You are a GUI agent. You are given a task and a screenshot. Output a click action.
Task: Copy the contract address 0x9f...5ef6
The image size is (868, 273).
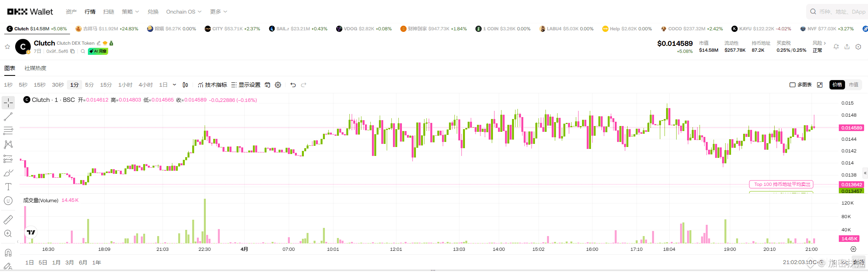click(72, 51)
